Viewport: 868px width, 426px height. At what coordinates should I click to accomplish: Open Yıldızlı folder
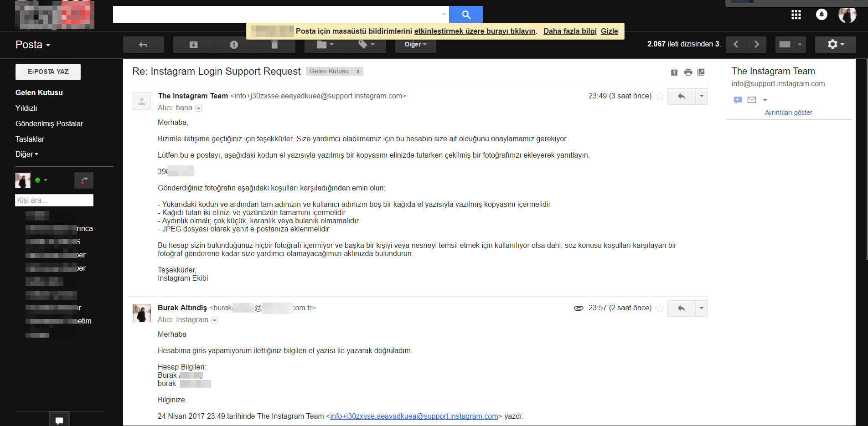click(x=26, y=108)
